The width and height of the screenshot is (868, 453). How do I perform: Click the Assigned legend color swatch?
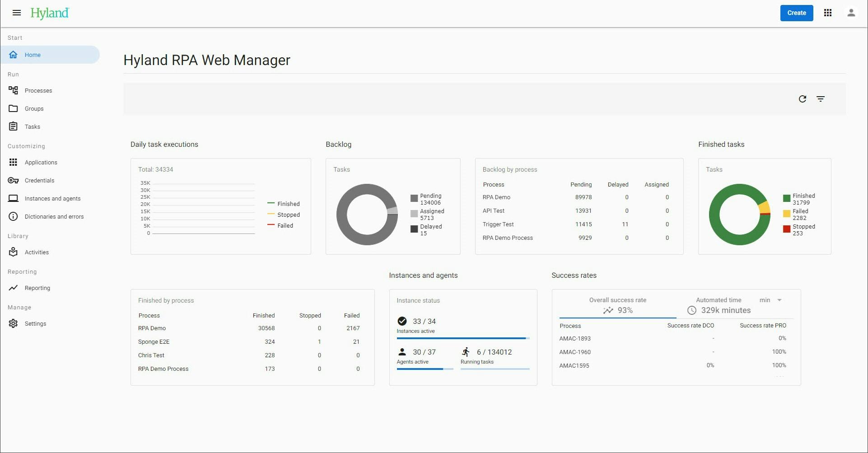[x=414, y=214]
